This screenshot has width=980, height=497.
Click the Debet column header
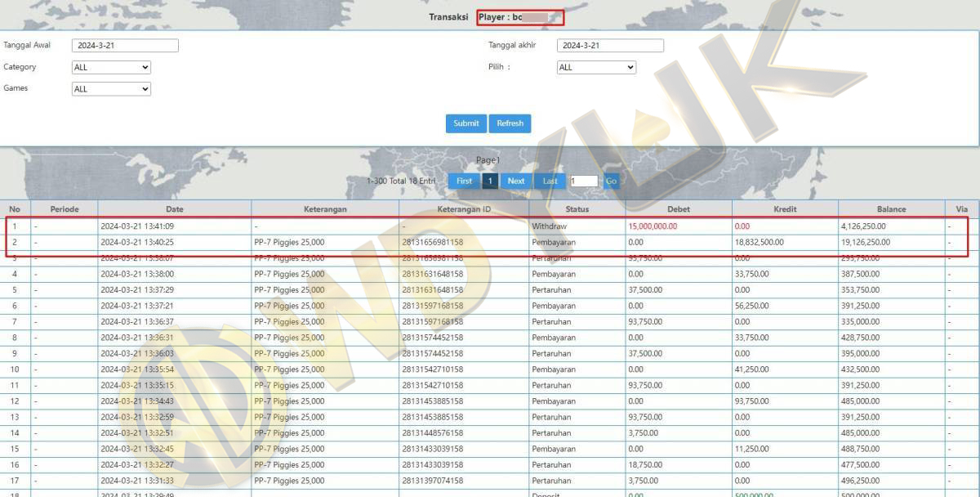click(x=679, y=209)
